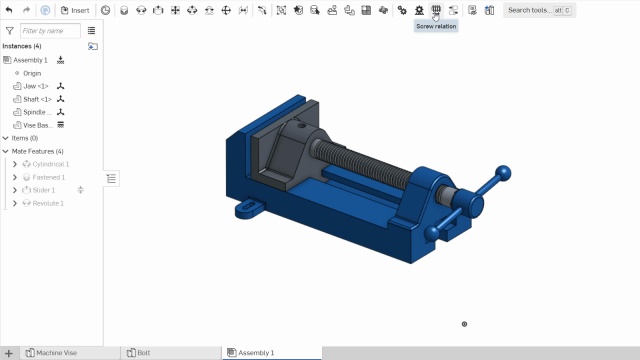640x360 pixels.
Task: Open the filter funnel icon
Action: pos(9,31)
